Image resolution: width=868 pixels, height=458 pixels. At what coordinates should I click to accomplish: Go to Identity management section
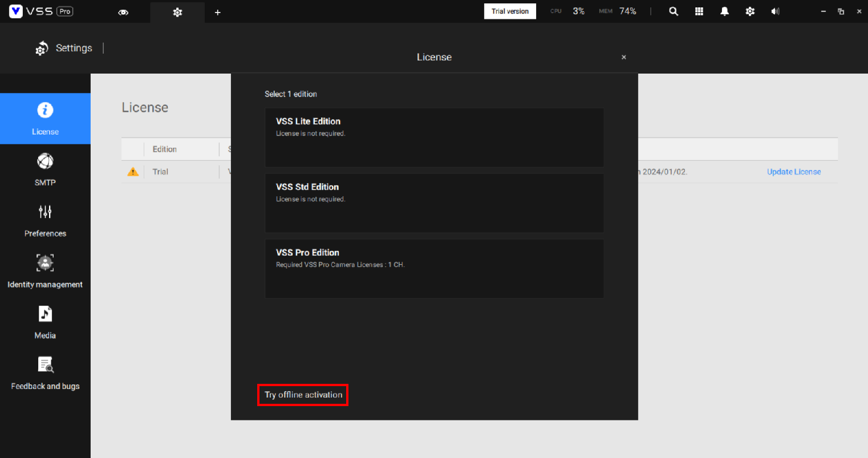45,271
